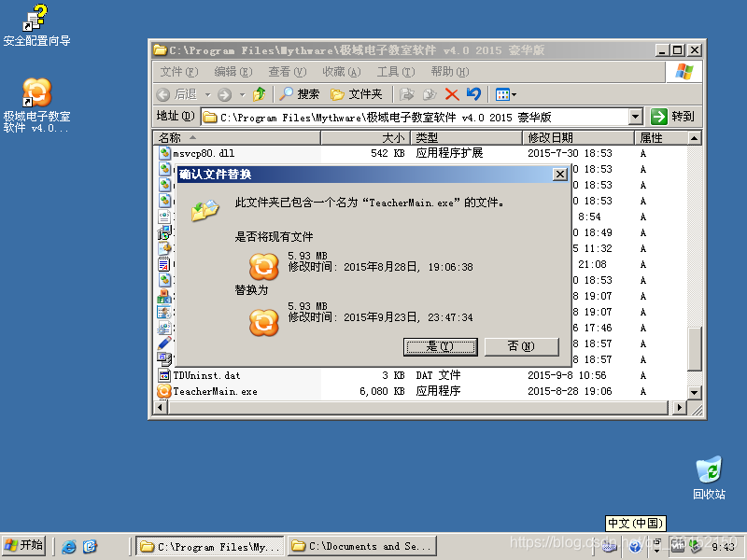Image resolution: width=747 pixels, height=560 pixels.
Task: Open the 收藏(A) menu
Action: 342,72
